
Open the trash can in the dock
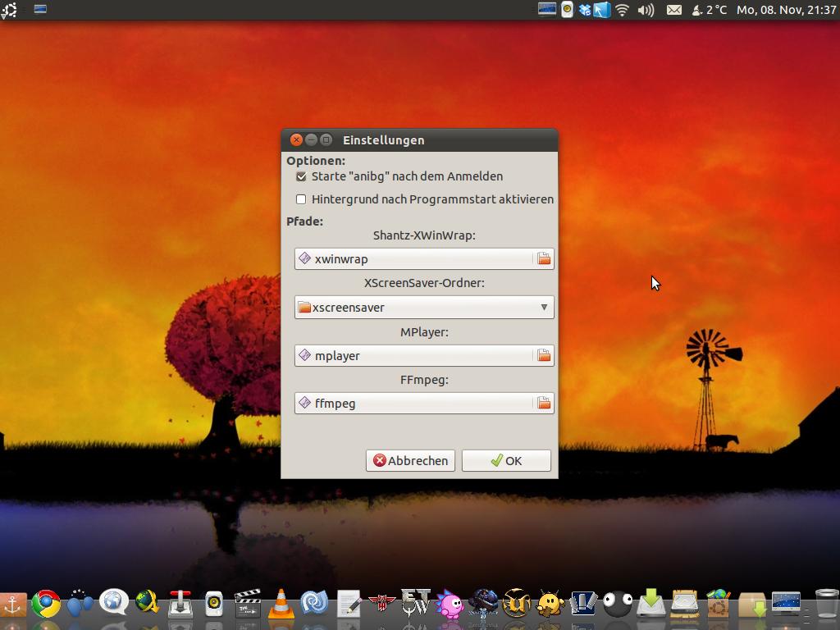[827, 604]
